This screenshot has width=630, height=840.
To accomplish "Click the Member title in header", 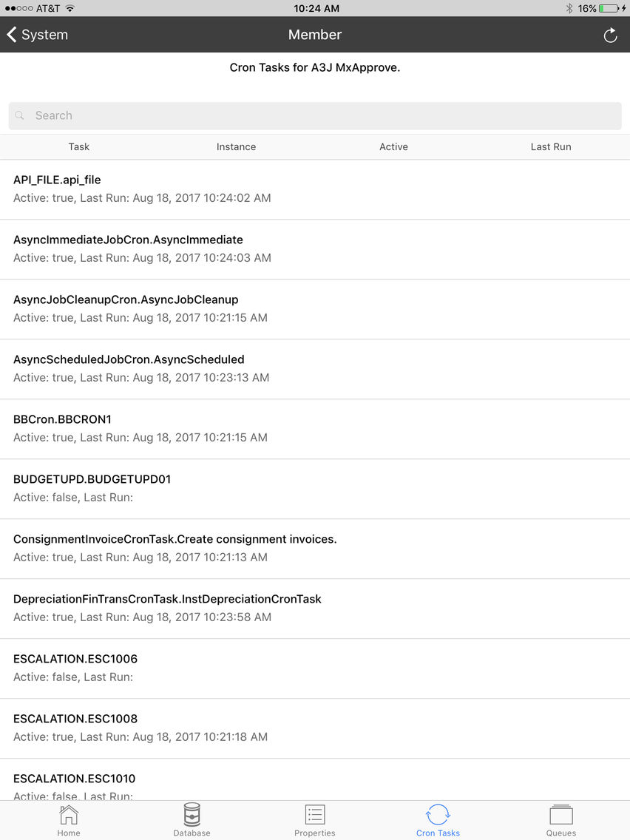I will tap(315, 35).
